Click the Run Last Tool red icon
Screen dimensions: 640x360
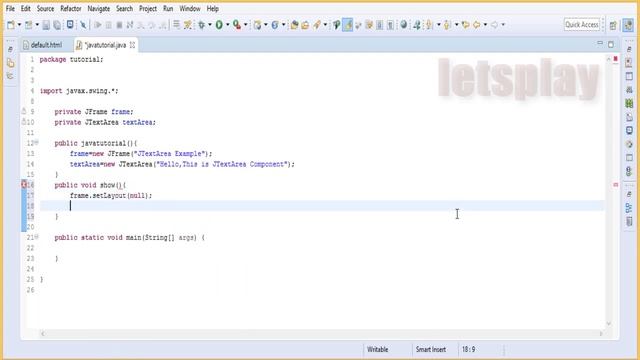coord(237,25)
